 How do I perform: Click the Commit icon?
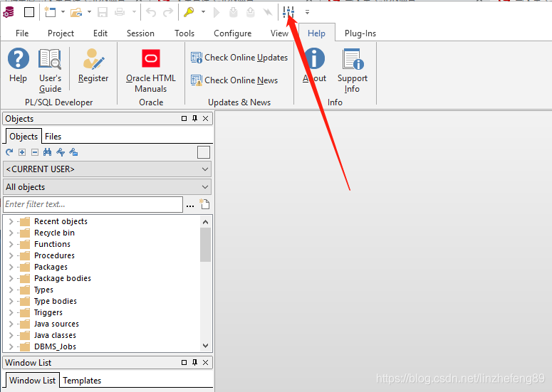(x=233, y=12)
